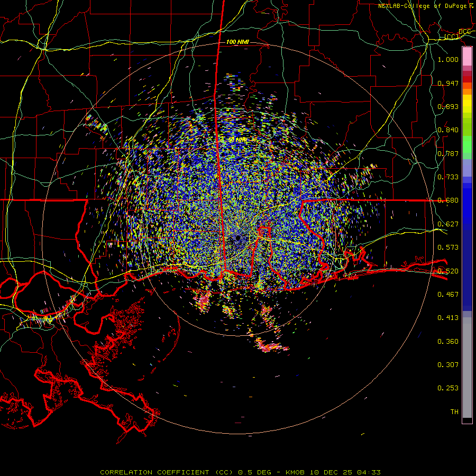The height and width of the screenshot is (476, 476).
Task: Click the 0.520 legend value
Action: click(x=448, y=271)
